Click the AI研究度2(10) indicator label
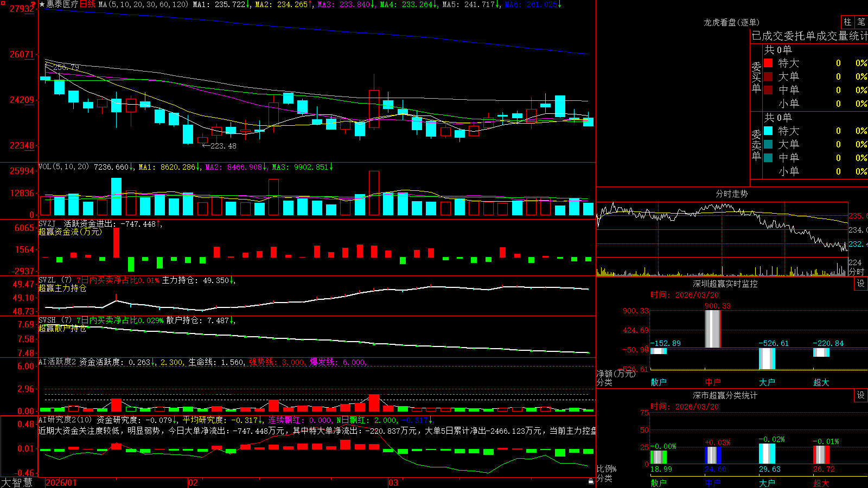Screen dimensions: 868x488 tap(65, 420)
